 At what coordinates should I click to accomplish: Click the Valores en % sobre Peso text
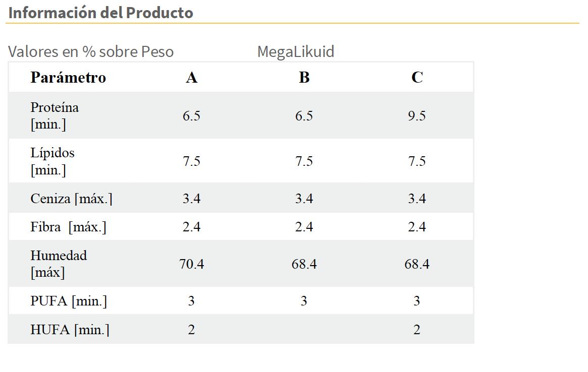coord(91,51)
